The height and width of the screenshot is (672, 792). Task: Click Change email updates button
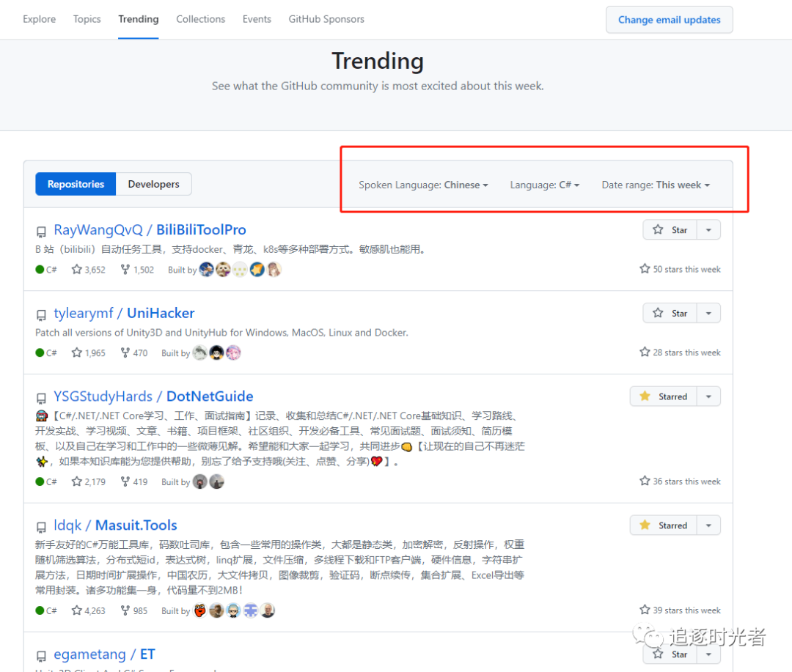coord(670,20)
